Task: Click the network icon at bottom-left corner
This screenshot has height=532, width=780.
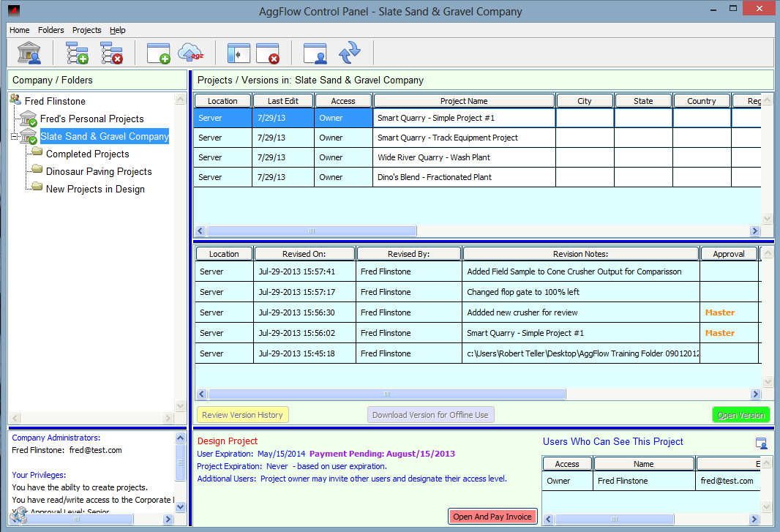Action: tap(18, 516)
